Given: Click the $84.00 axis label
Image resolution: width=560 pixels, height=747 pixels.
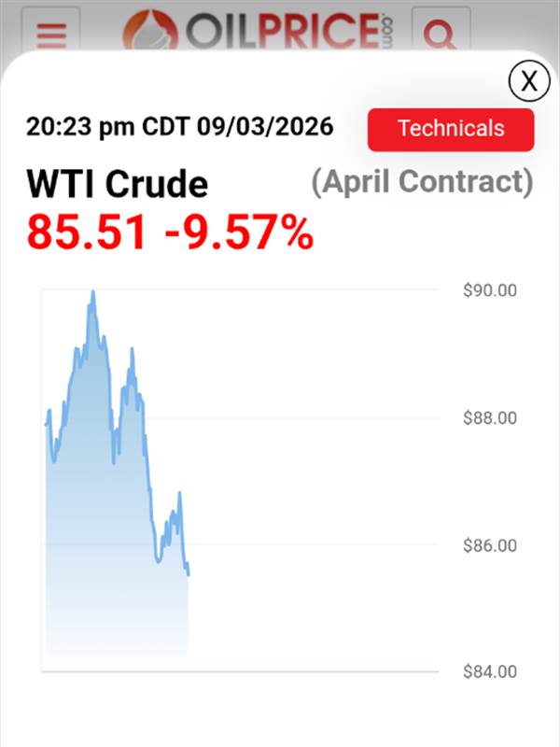Looking at the screenshot, I should [490, 671].
